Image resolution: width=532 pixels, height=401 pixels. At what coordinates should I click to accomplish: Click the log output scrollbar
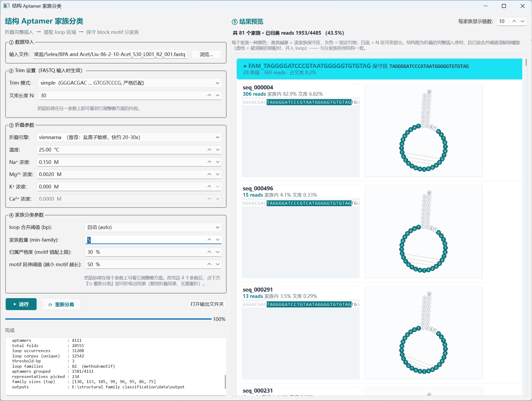225,381
